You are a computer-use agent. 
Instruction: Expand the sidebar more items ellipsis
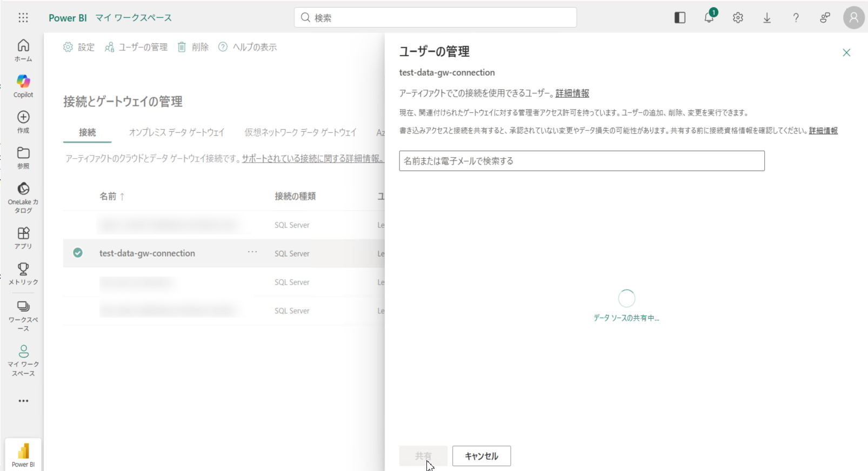click(23, 401)
